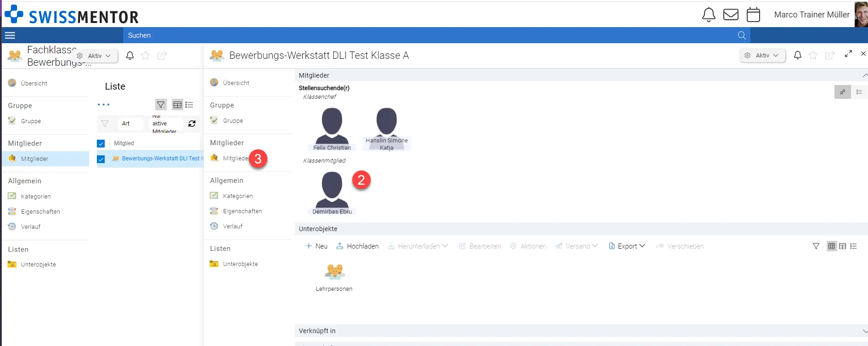Click the bell icon in the Fachklasse panel
The height and width of the screenshot is (346, 868).
[x=130, y=56]
